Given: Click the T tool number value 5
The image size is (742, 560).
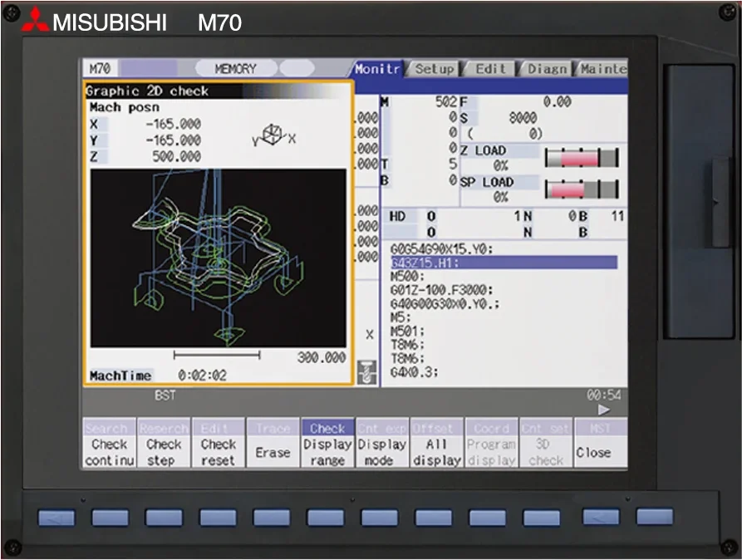Looking at the screenshot, I should click(453, 165).
